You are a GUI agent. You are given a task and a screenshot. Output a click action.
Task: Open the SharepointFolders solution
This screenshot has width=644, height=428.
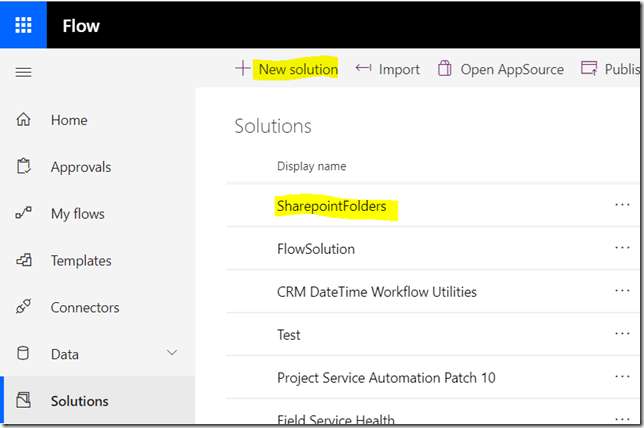tap(331, 206)
